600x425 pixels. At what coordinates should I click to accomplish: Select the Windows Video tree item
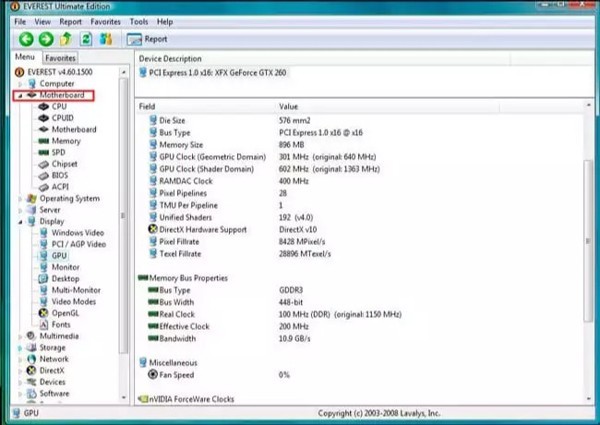(x=78, y=233)
